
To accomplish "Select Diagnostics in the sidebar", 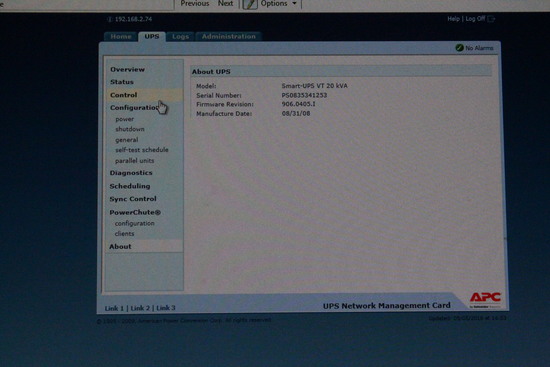I will [131, 173].
